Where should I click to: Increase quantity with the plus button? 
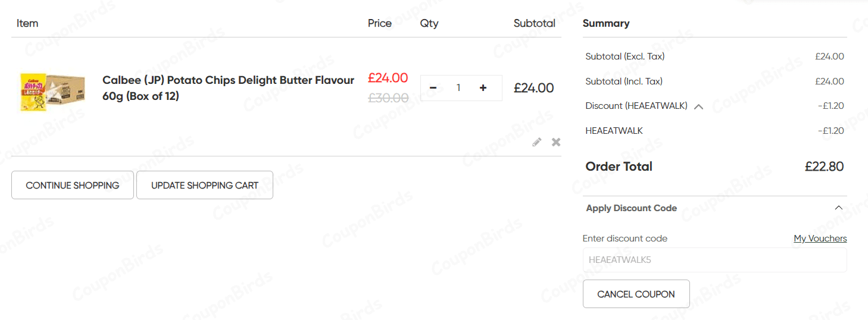pos(483,88)
